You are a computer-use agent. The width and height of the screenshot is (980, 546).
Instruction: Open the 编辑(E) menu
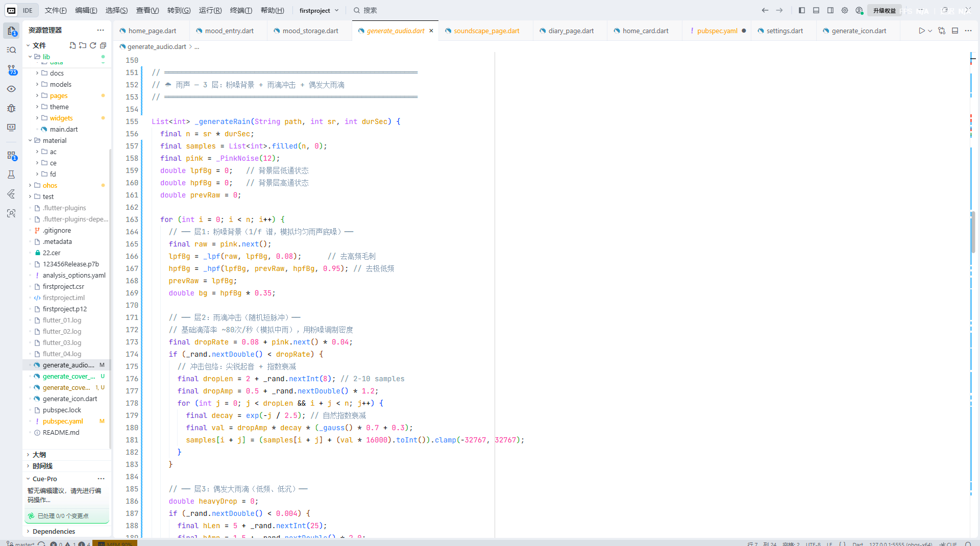pyautogui.click(x=86, y=10)
